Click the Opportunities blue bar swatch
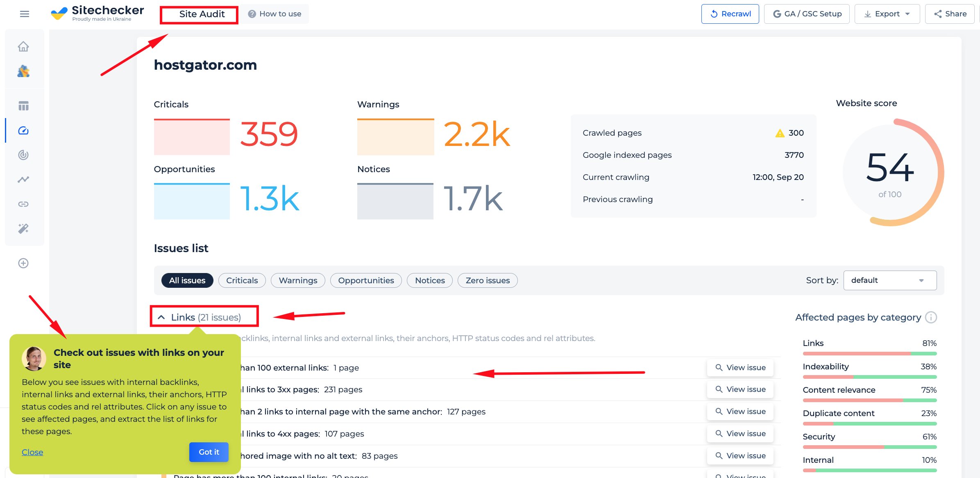Viewport: 980px width, 478px height. click(192, 201)
